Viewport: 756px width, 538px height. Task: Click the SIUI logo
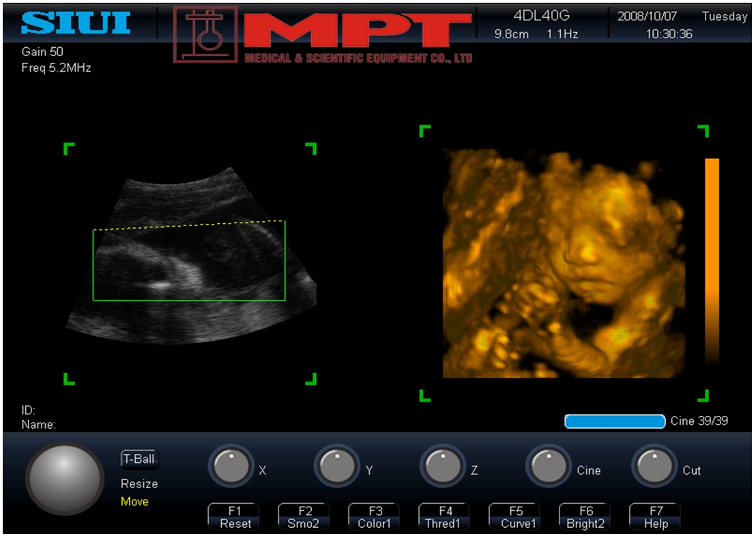pyautogui.click(x=75, y=23)
